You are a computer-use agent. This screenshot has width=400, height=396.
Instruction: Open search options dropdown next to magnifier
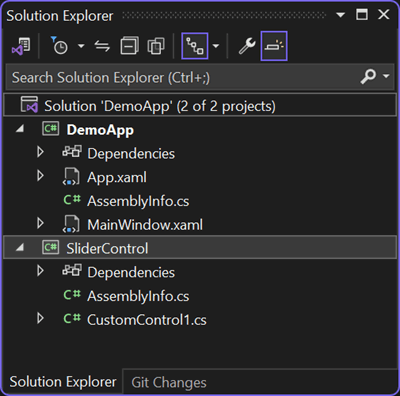[386, 76]
